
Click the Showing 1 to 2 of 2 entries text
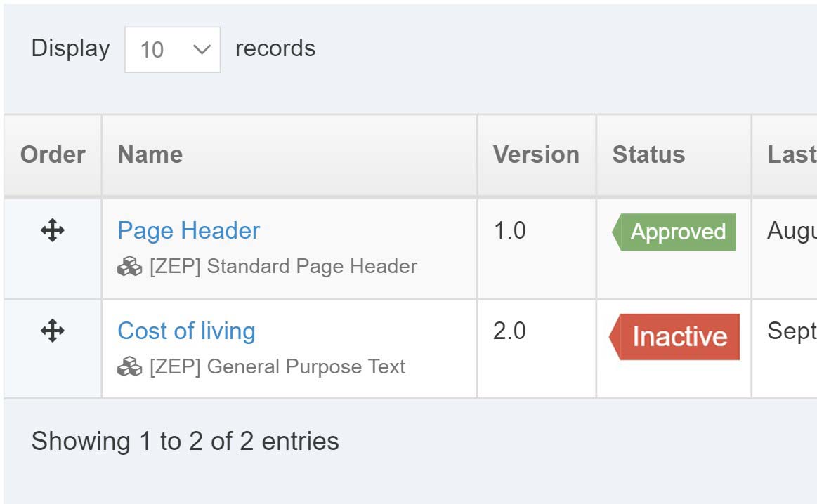tap(185, 442)
